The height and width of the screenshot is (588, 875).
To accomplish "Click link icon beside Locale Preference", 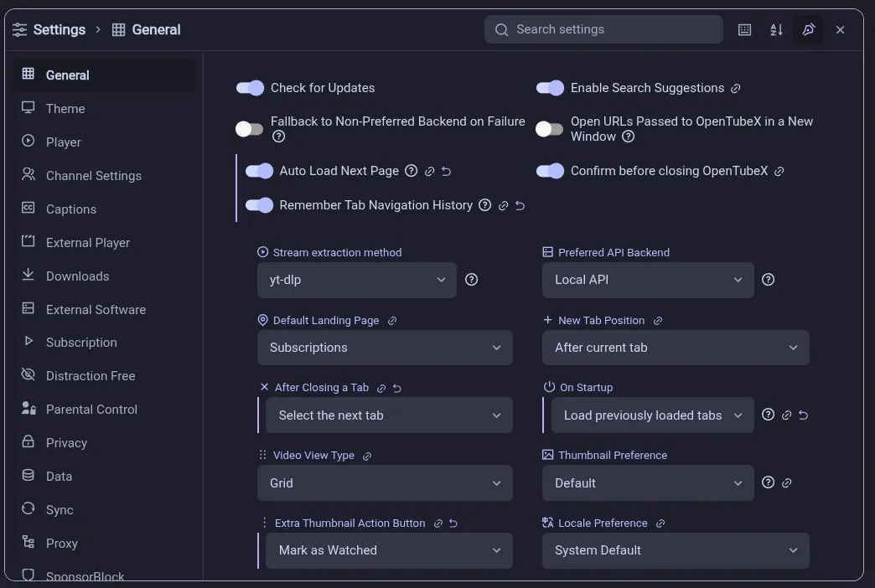I will [660, 524].
